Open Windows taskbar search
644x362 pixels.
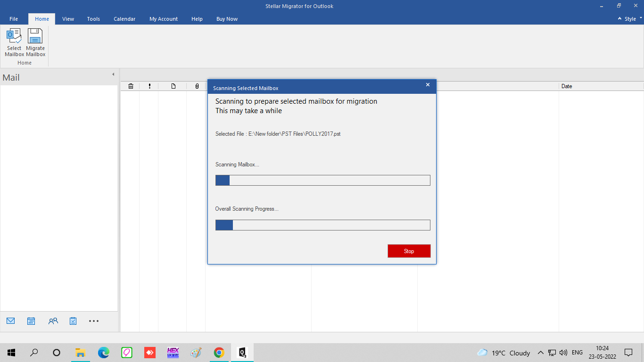click(x=34, y=353)
